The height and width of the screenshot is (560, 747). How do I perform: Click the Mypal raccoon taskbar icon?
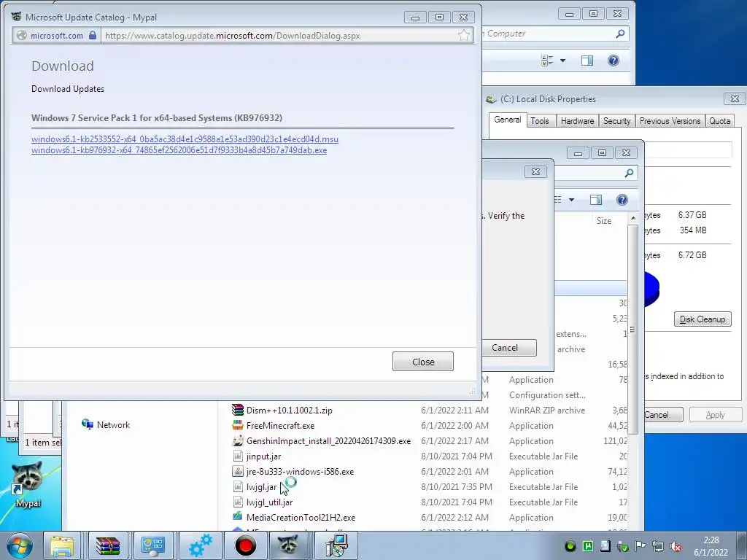point(290,545)
